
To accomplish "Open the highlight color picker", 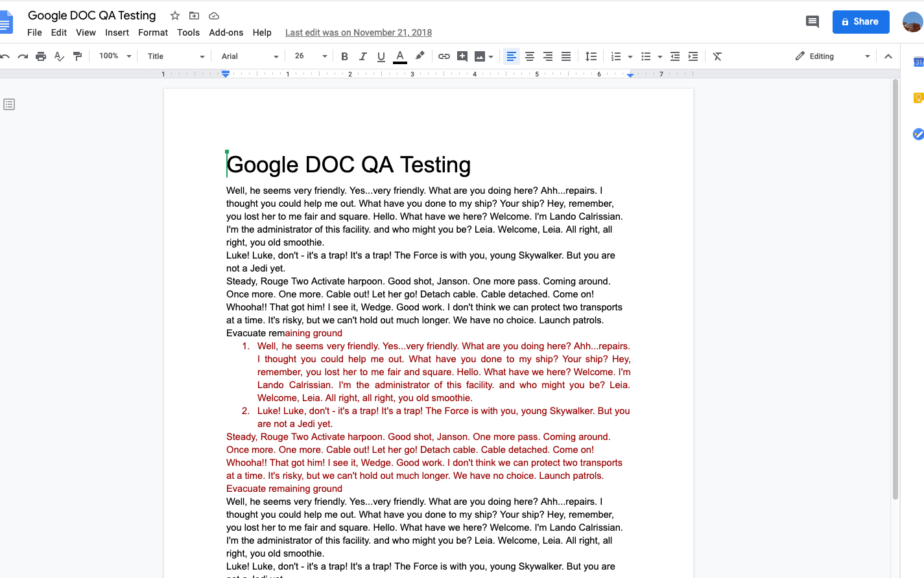I will coord(420,56).
